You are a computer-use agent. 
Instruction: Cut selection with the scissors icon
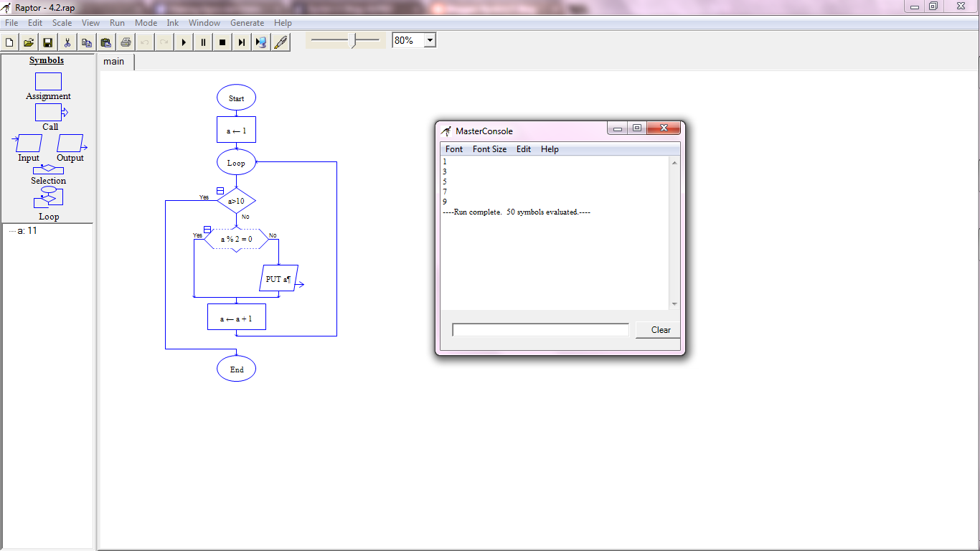(67, 42)
